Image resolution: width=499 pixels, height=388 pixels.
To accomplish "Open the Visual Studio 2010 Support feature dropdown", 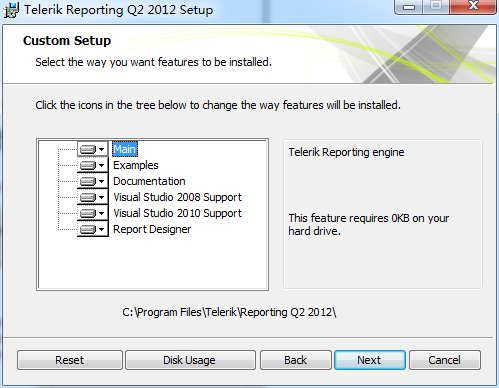I will [x=93, y=213].
